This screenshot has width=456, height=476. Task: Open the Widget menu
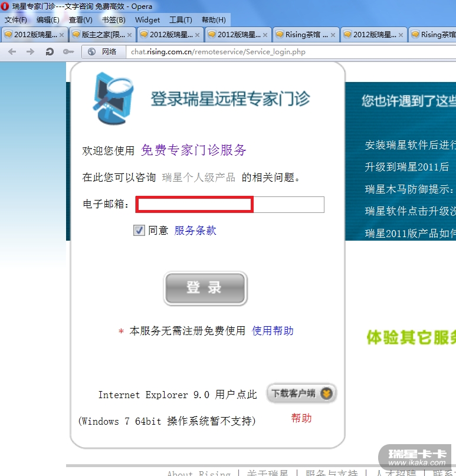(x=147, y=20)
